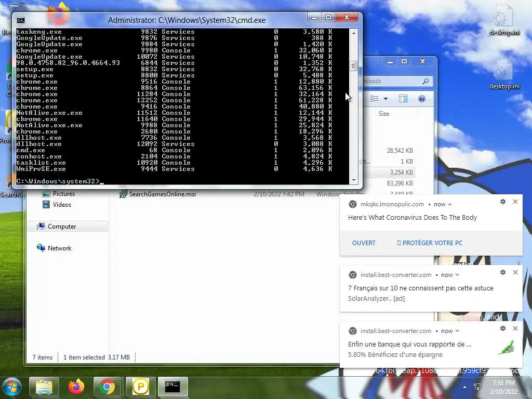The height and width of the screenshot is (399, 532).
Task: Click the Here's What Coronavirus Does notification text
Action: 412,218
